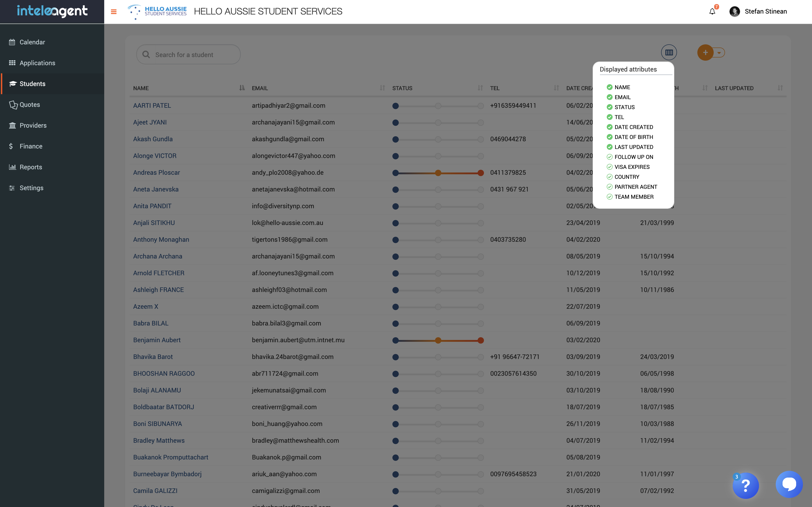This screenshot has height=507, width=812.
Task: Click Stefan Stinean's profile avatar
Action: (x=735, y=12)
